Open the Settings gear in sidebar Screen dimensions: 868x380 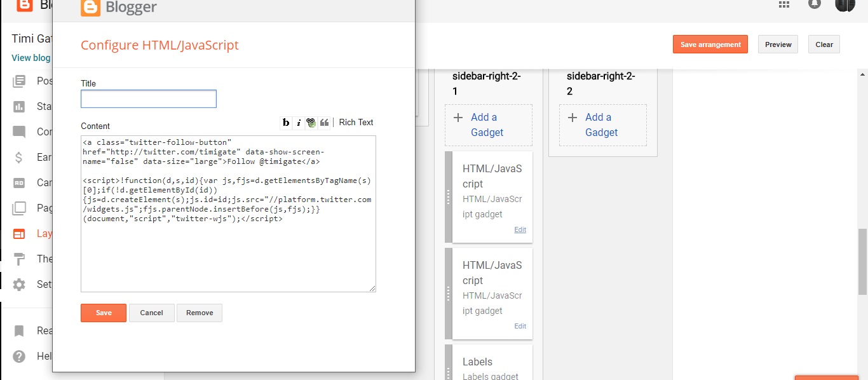[x=19, y=284]
